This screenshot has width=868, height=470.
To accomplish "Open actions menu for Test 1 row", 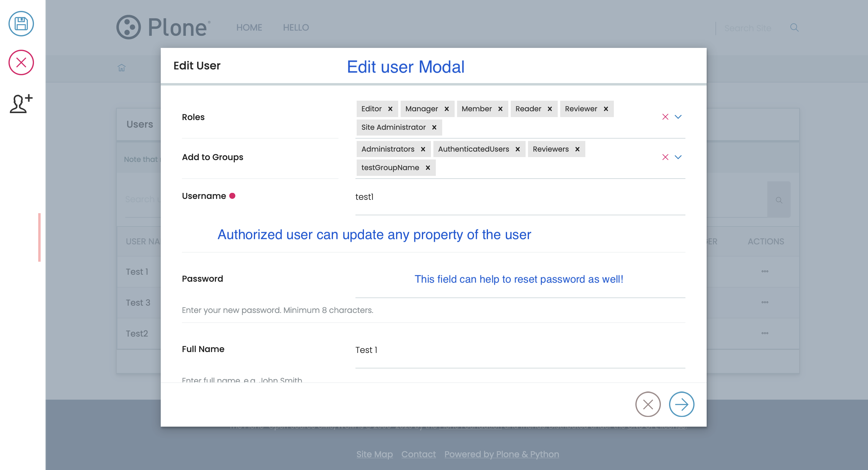I will tap(765, 272).
